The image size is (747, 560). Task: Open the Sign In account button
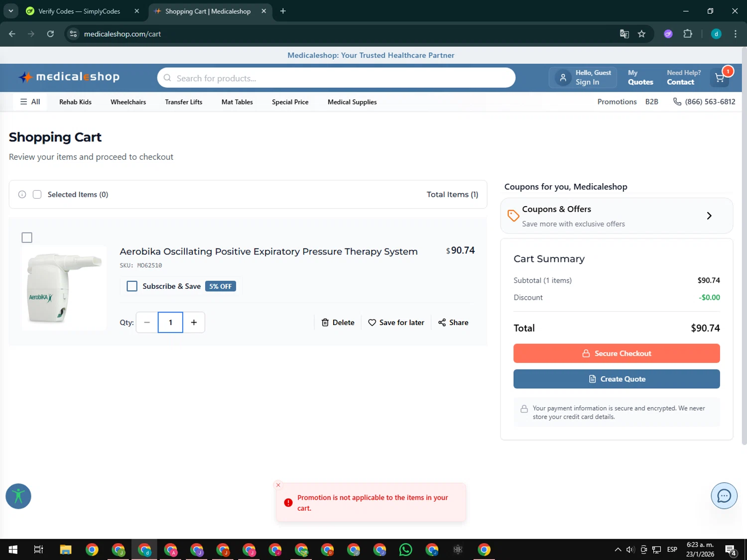pos(583,78)
